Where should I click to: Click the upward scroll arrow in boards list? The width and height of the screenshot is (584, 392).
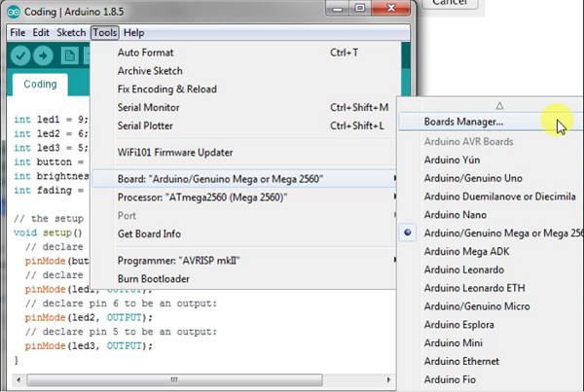[x=499, y=106]
